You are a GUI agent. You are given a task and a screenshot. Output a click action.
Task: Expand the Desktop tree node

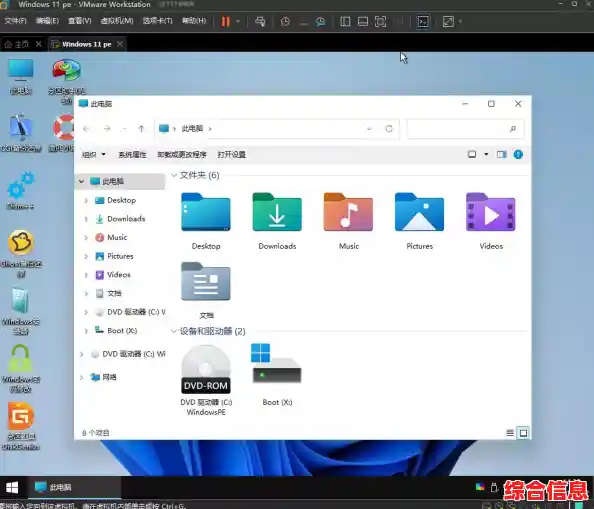(86, 200)
